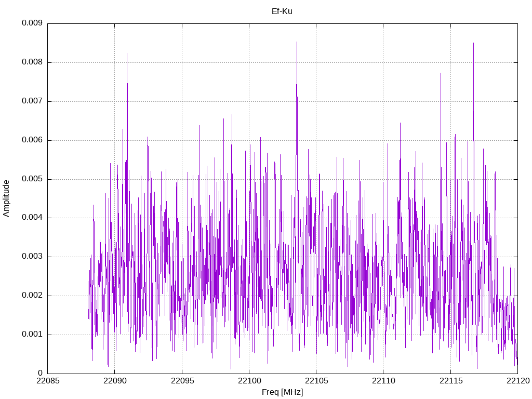Click the y-axis tick label 0.003

pyautogui.click(x=32, y=257)
